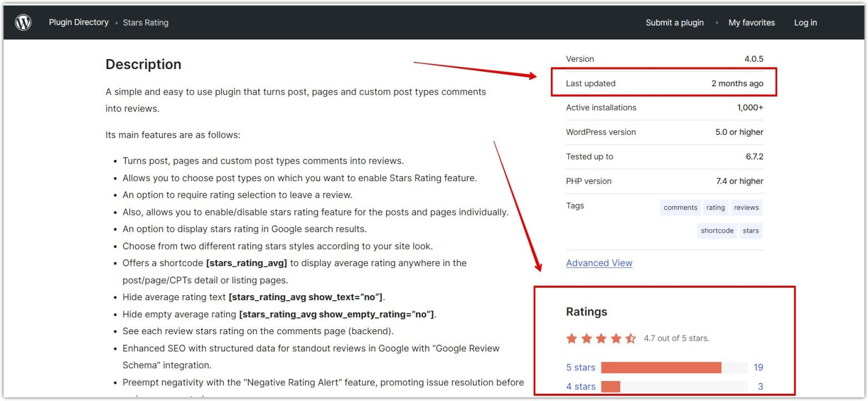Click WordPress version '5.0 or higher'
Screen dimensions: 868x401
pyautogui.click(x=739, y=132)
